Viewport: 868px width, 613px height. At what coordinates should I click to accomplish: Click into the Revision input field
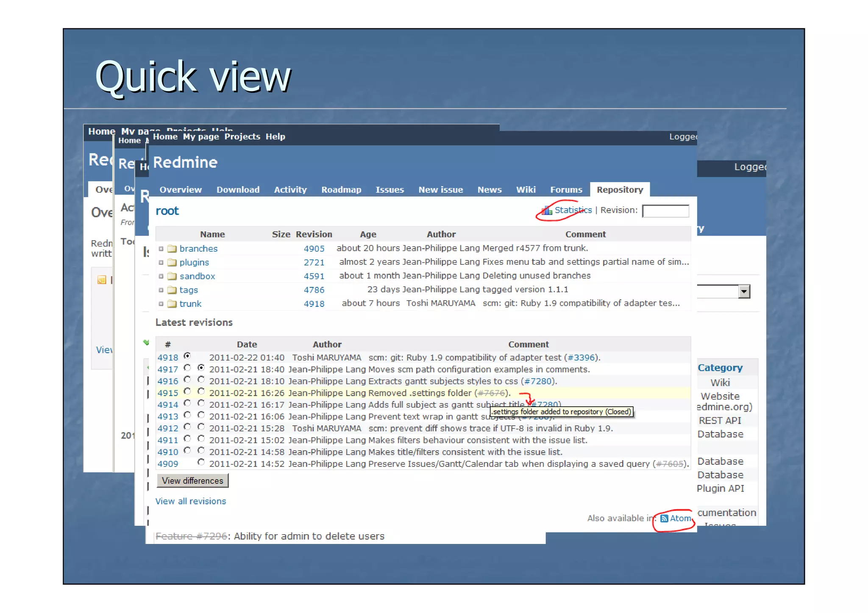click(665, 211)
